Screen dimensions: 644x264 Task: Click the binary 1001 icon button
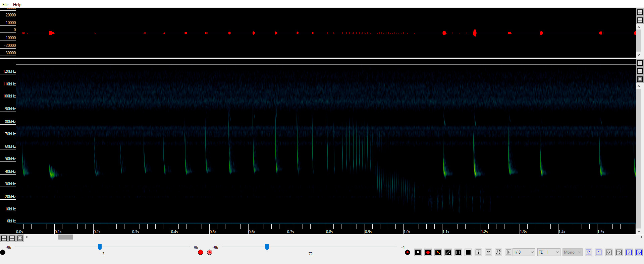pyautogui.click(x=498, y=252)
